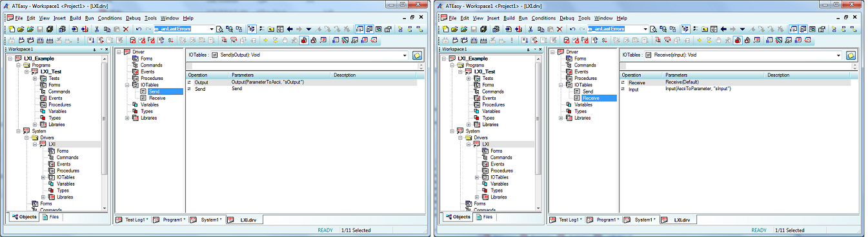The width and height of the screenshot is (868, 237).
Task: Click the New file icon in left window toolbar
Action: pos(12,29)
